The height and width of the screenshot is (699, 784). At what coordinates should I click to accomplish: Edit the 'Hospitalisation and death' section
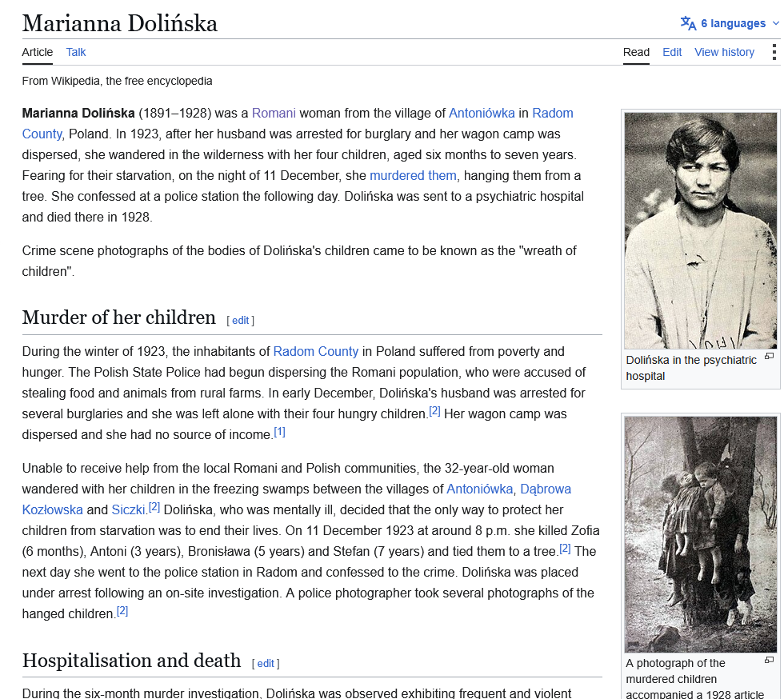(266, 664)
